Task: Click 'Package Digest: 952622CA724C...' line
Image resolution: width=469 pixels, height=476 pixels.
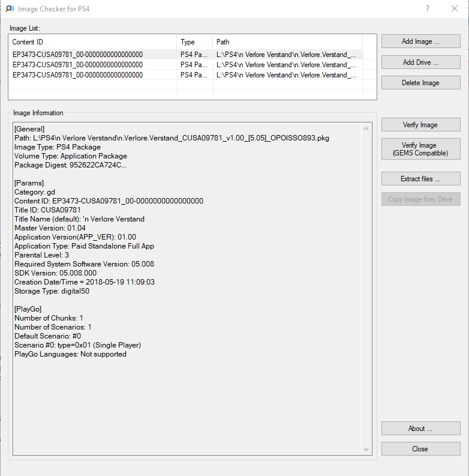Action: coord(70,165)
